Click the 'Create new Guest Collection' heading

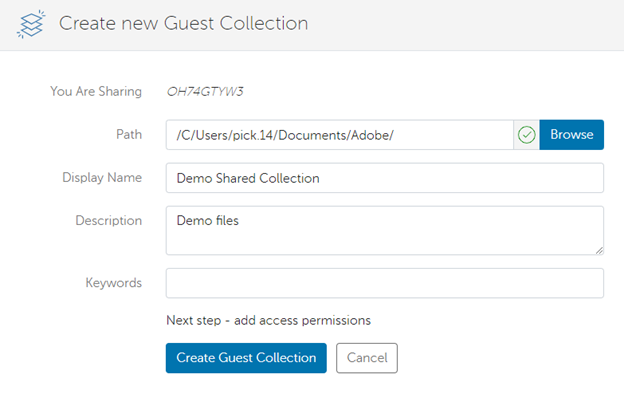point(183,23)
